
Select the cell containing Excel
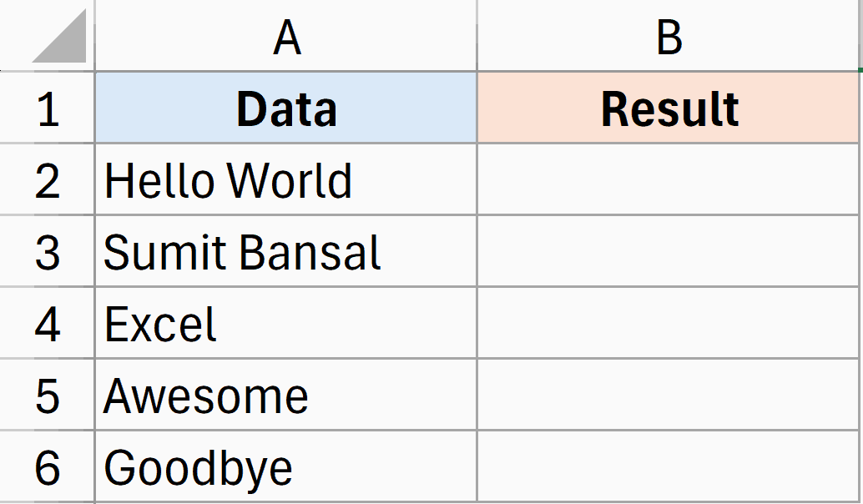[287, 323]
